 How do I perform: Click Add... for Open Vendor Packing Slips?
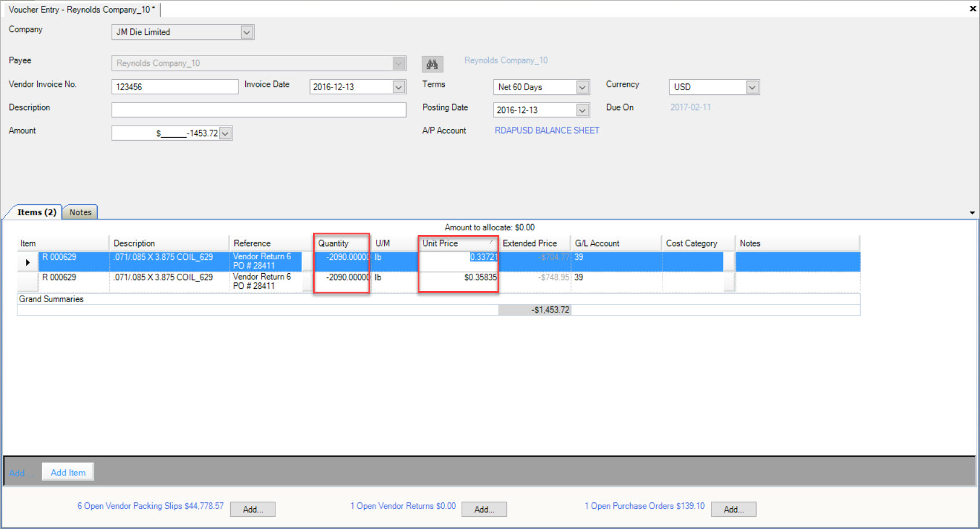[x=253, y=509]
